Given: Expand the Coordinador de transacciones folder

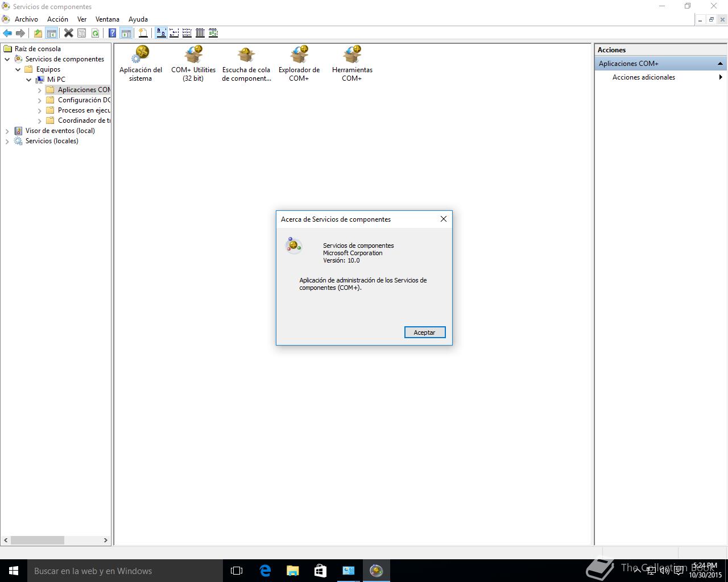Looking at the screenshot, I should (40, 120).
